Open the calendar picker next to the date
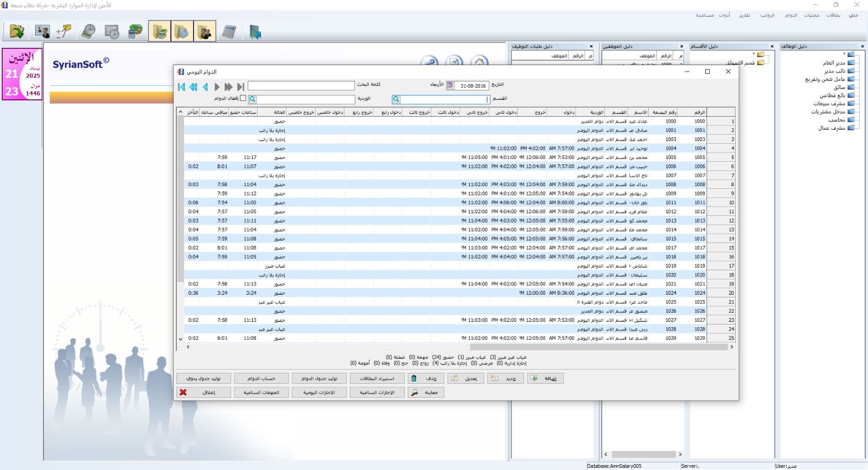The image size is (868, 470). click(x=450, y=86)
